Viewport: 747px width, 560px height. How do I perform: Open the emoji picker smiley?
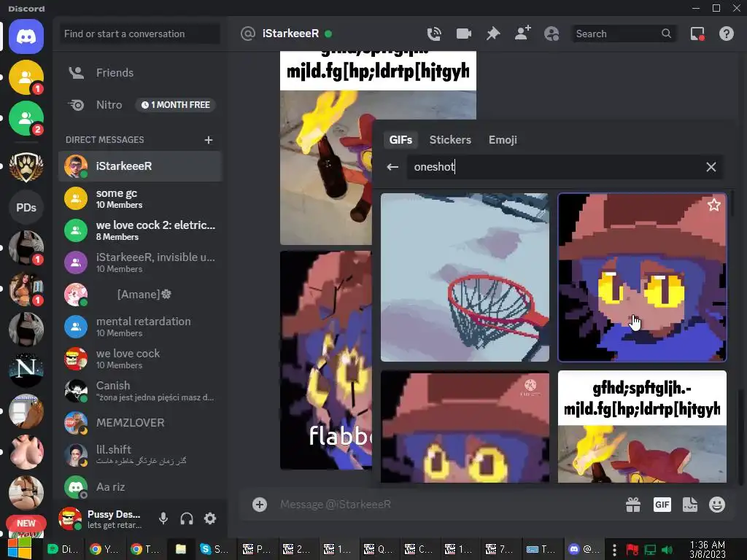pyautogui.click(x=717, y=505)
